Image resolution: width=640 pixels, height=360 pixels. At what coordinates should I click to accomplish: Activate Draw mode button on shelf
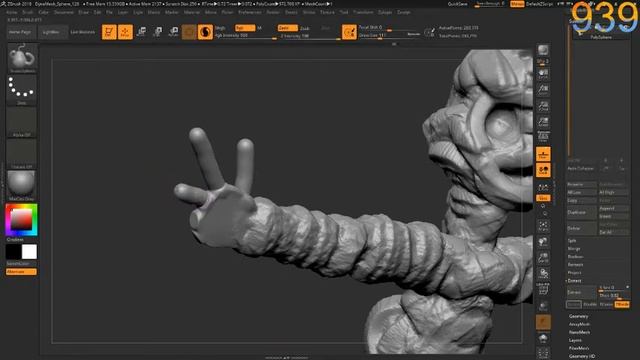(x=125, y=32)
